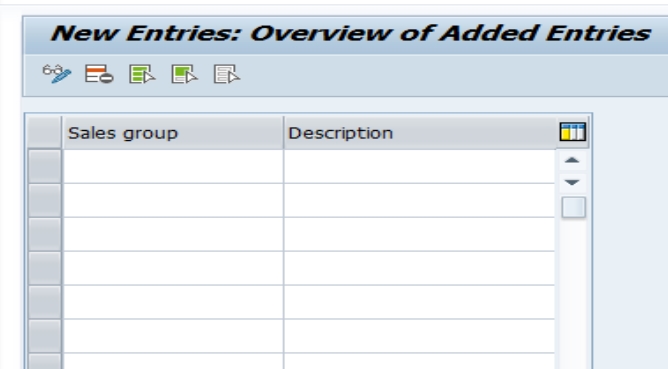This screenshot has width=668, height=369.
Task: Select the third row selector button
Action: [45, 234]
